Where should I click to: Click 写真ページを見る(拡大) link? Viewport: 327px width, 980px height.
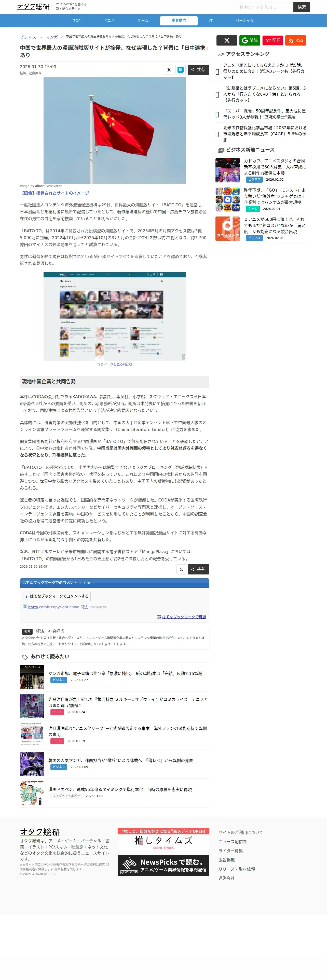pyautogui.click(x=115, y=364)
